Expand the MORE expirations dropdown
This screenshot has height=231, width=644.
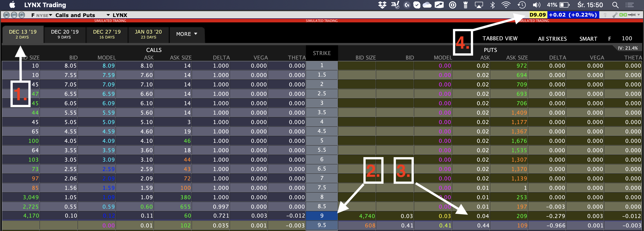(x=187, y=34)
